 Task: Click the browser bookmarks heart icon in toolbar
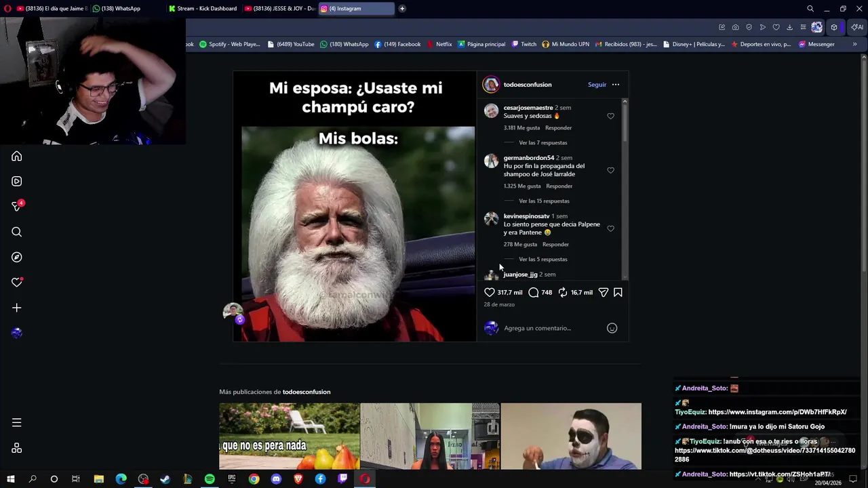(x=776, y=27)
